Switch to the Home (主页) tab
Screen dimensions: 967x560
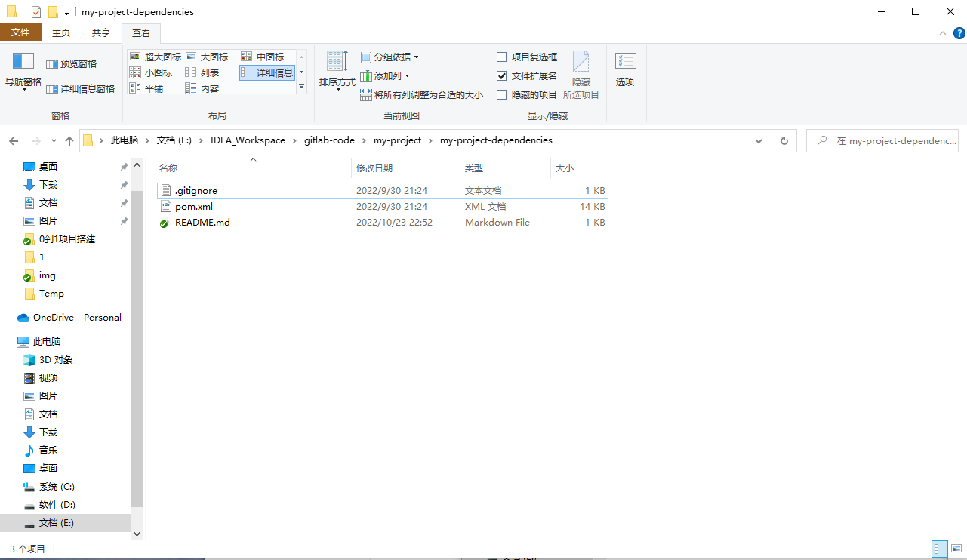(x=61, y=32)
